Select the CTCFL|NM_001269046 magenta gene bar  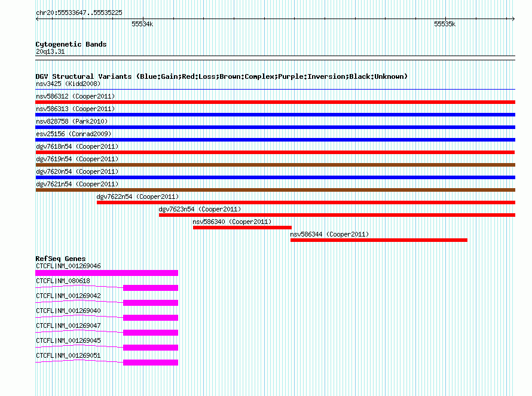pyautogui.click(x=106, y=273)
